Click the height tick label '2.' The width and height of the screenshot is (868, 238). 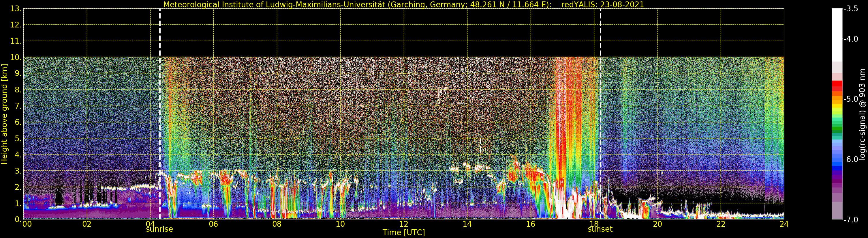pos(18,187)
